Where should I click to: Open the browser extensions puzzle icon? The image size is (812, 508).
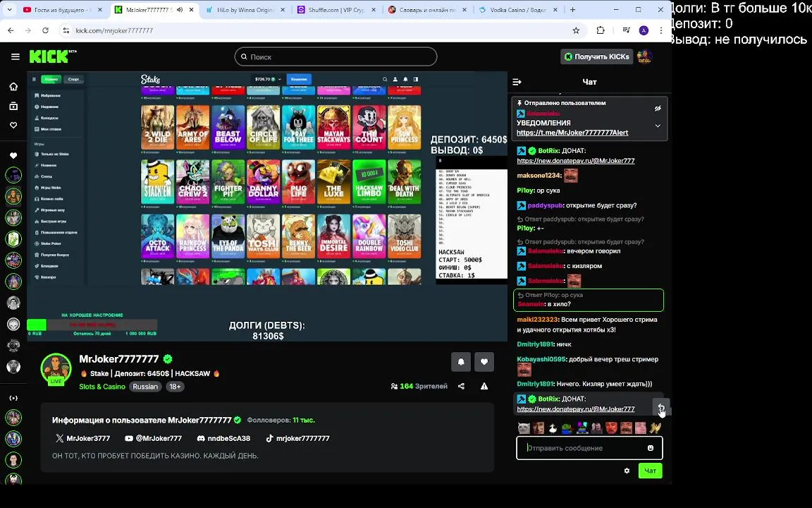(601, 30)
